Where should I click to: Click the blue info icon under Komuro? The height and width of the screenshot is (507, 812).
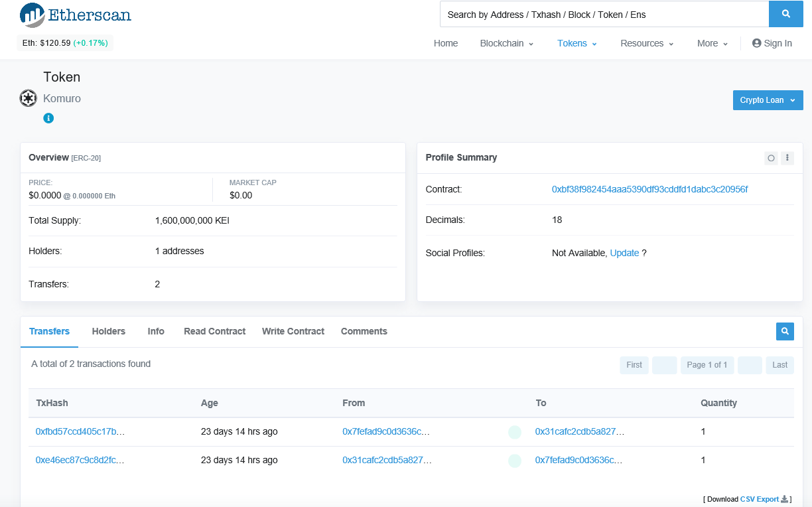click(x=48, y=118)
